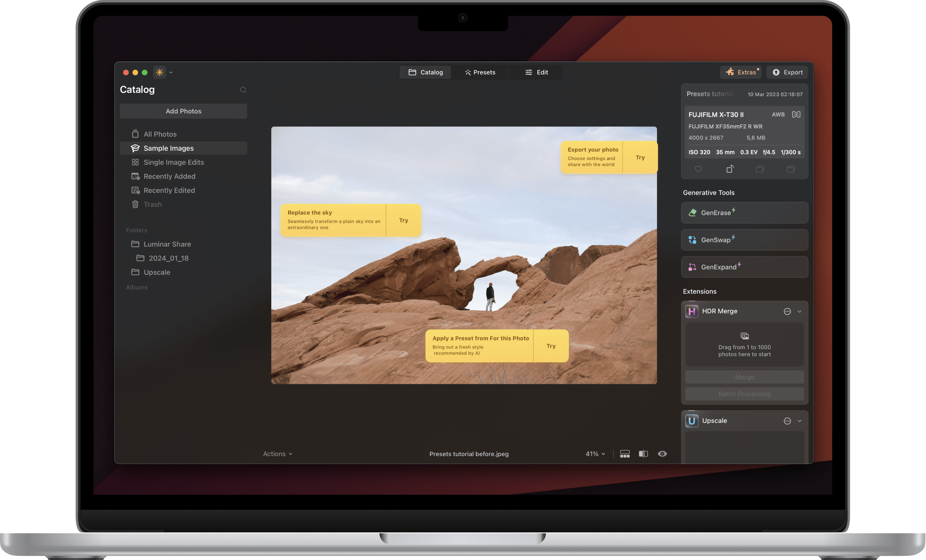Switch to the Edit tab
The width and height of the screenshot is (926, 560).
pos(536,72)
